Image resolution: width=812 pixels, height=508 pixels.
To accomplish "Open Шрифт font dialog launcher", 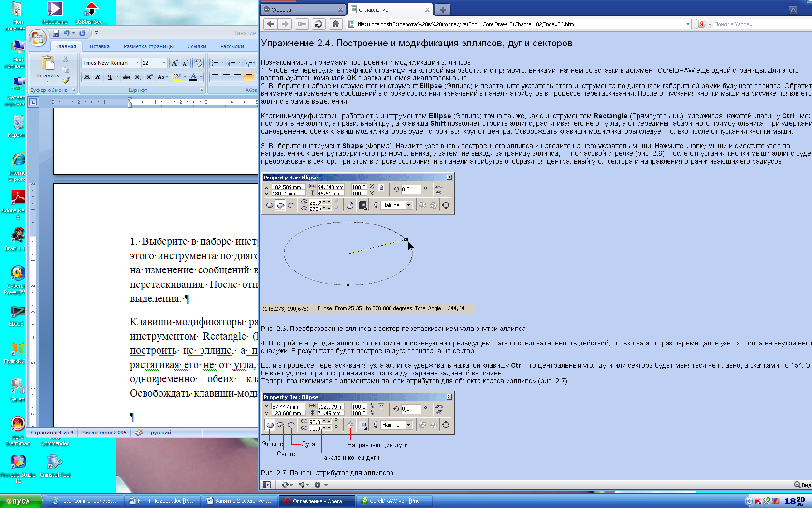I will (x=202, y=90).
